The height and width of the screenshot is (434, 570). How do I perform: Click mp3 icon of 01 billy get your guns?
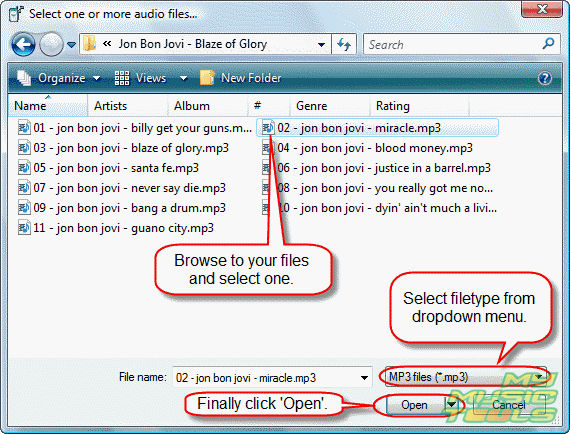pos(24,128)
